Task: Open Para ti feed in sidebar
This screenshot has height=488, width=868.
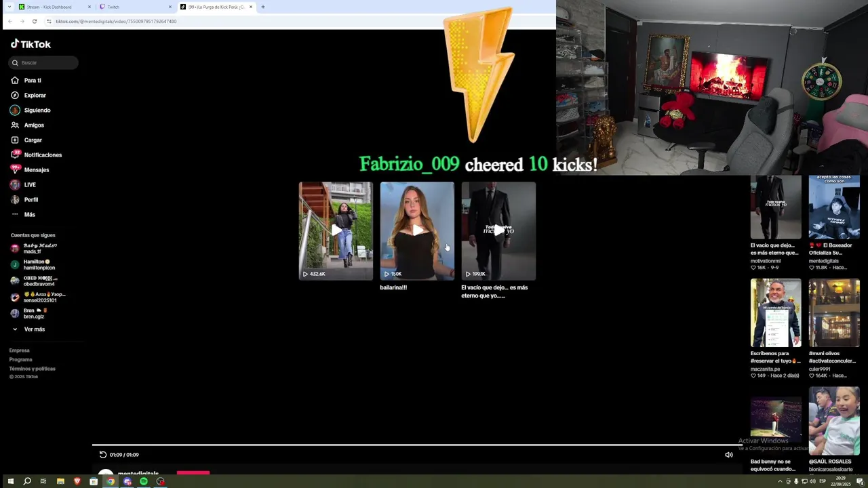Action: click(33, 81)
